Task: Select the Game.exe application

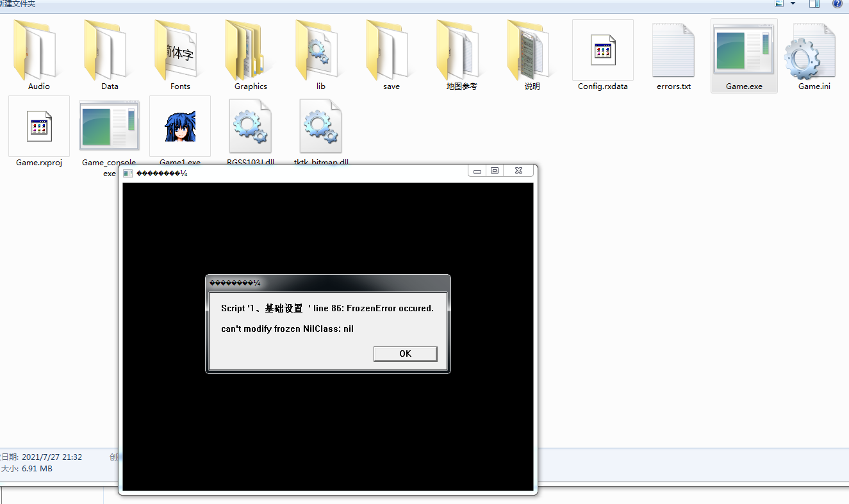Action: [744, 56]
